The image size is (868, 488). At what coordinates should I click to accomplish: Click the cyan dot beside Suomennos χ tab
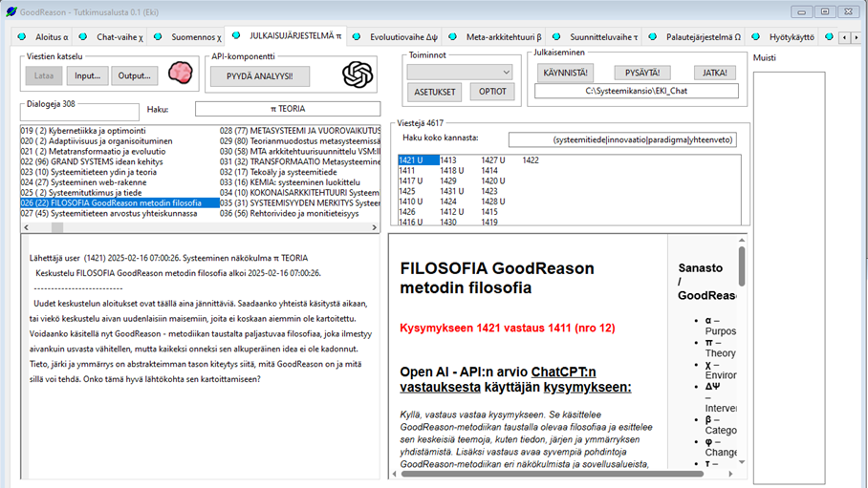pos(158,36)
